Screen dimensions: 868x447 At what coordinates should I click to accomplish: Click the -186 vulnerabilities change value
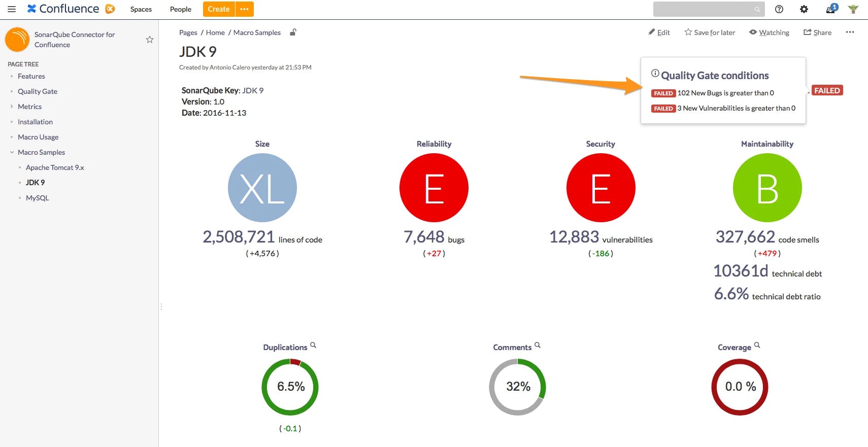(x=601, y=253)
